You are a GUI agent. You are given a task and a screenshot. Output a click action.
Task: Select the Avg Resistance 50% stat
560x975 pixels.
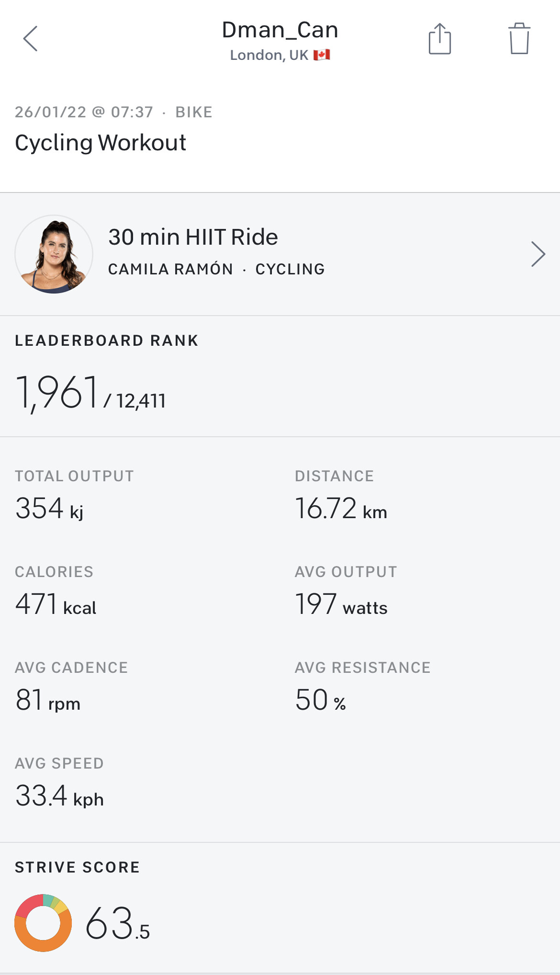pos(320,700)
